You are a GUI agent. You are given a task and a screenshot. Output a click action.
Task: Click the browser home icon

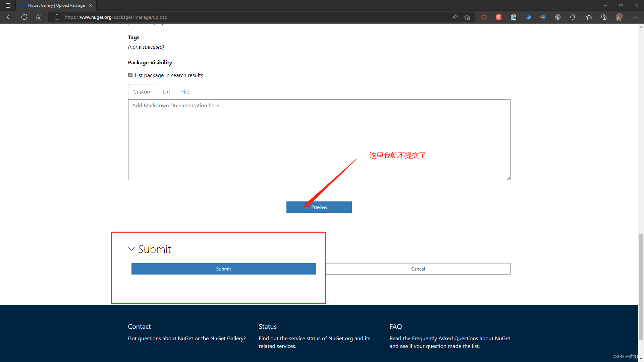[39, 17]
